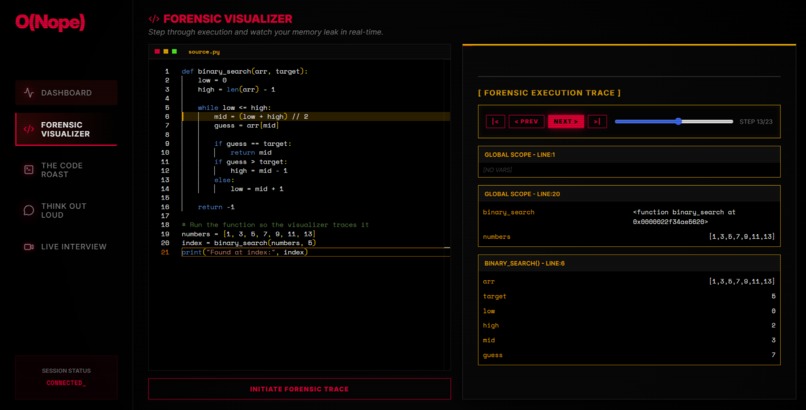806x410 pixels.
Task: Click the 'target' variable row
Action: [x=629, y=296]
